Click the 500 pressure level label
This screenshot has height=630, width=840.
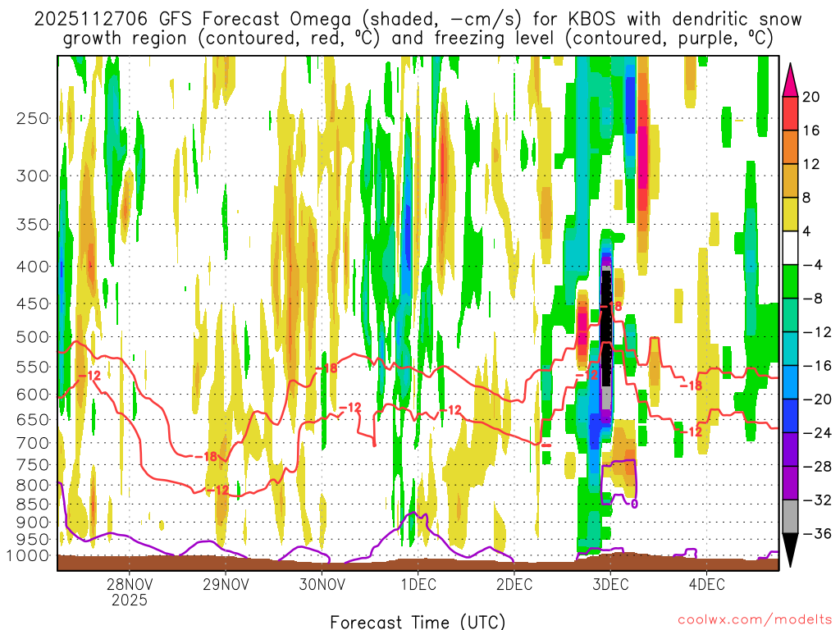point(33,337)
